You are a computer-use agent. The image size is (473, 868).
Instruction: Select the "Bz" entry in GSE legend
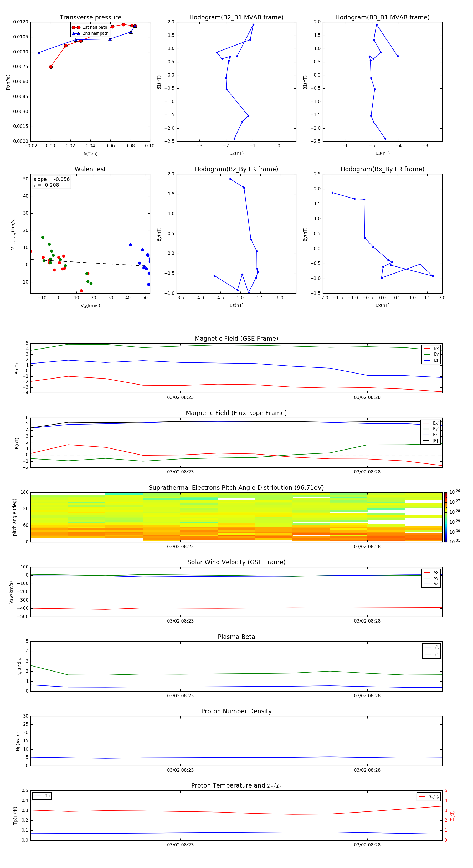(431, 361)
